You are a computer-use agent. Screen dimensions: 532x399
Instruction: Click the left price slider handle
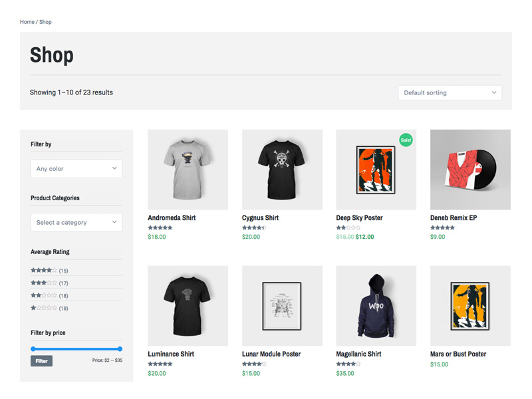coord(33,348)
